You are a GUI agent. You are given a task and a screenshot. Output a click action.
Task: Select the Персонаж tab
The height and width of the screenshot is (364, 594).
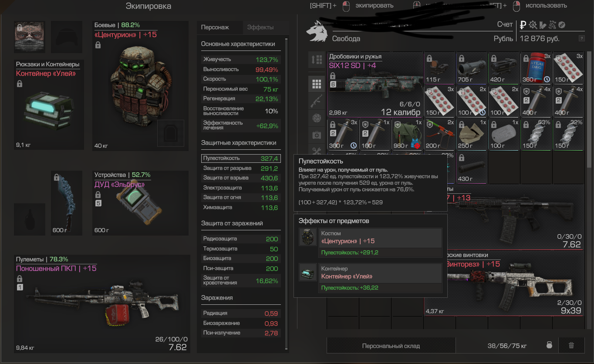[215, 27]
